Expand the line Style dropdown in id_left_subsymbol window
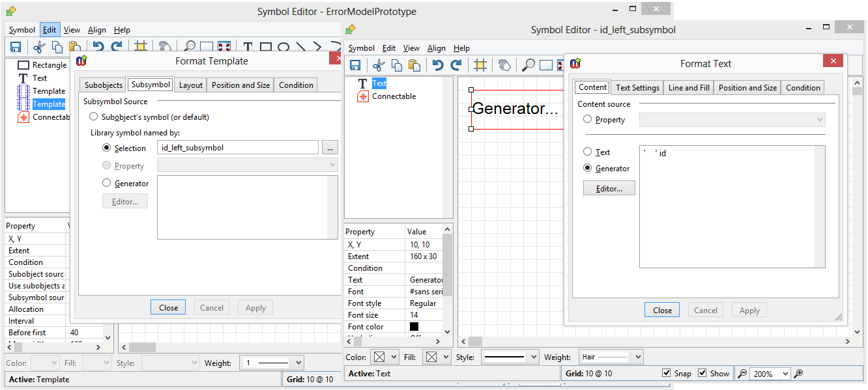This screenshot has height=390, width=868. [533, 357]
